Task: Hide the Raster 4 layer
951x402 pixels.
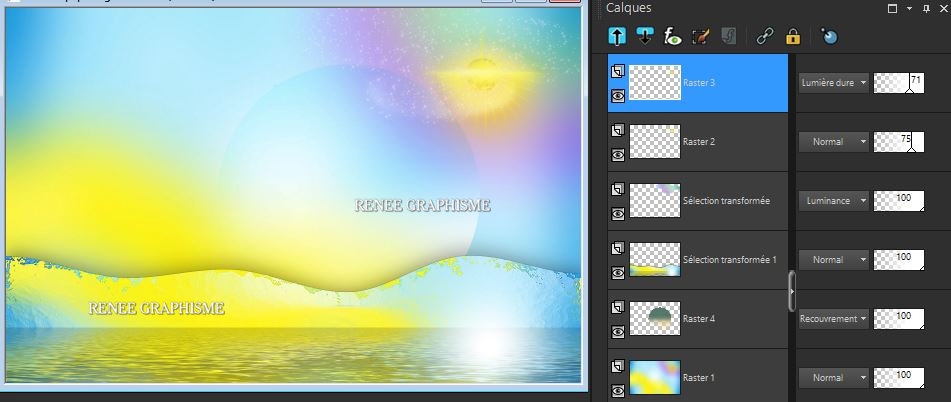Action: pyautogui.click(x=617, y=332)
